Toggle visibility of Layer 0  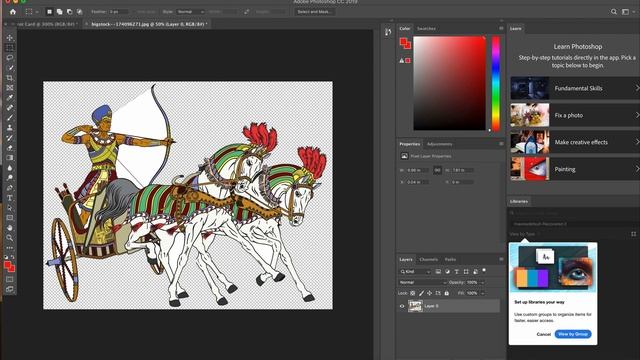click(x=402, y=306)
